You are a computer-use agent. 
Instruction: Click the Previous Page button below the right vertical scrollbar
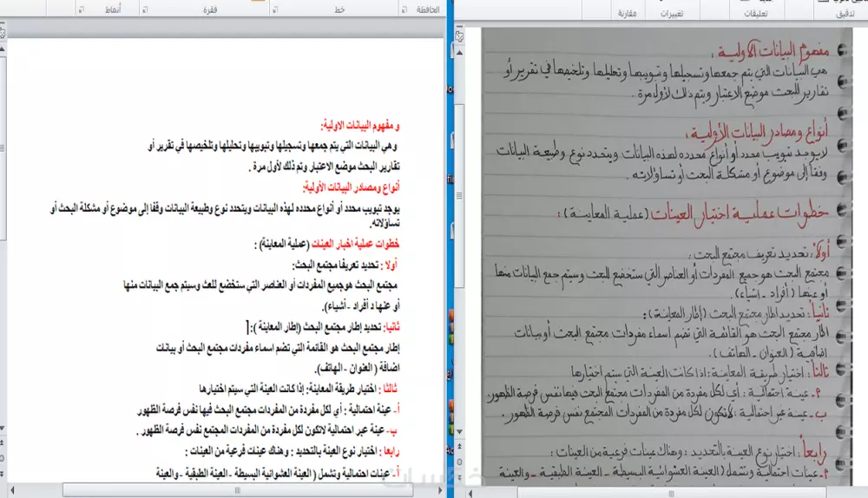(459, 447)
